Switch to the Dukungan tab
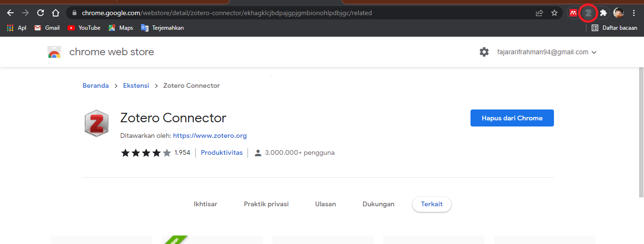The width and height of the screenshot is (644, 244). tap(379, 204)
